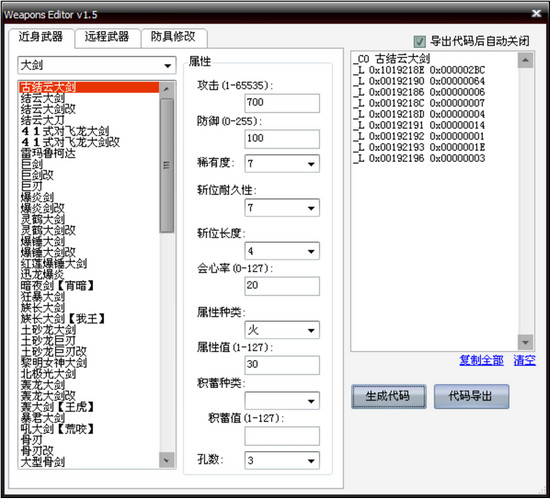Image resolution: width=550 pixels, height=499 pixels.
Task: Expand the 斩位耐久性 dropdown
Action: coord(282,208)
